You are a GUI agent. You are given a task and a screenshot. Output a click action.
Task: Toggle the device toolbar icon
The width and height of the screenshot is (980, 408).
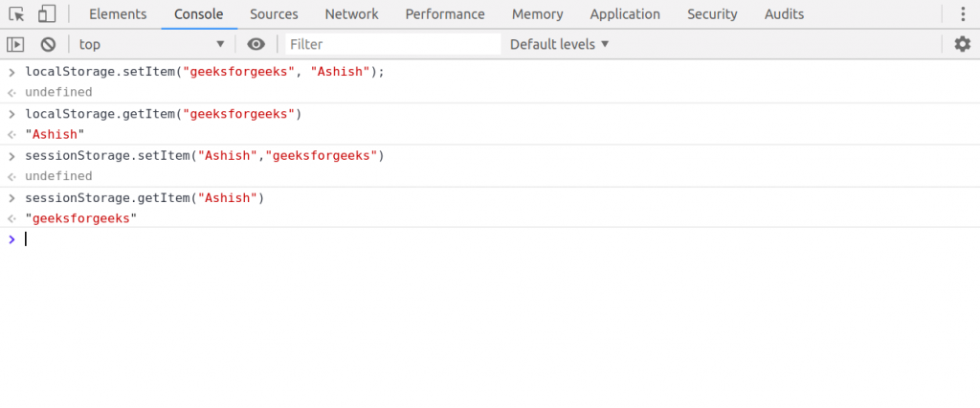[46, 14]
